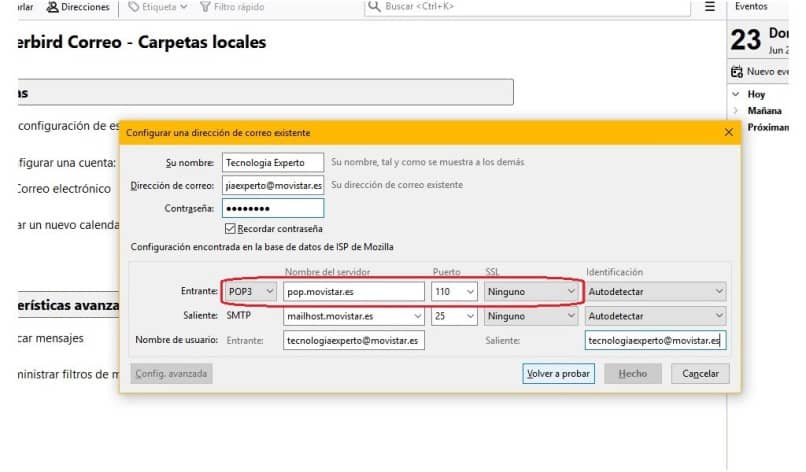Viewport: 806px width, 472px height.
Task: Open the Direcciones address book
Action: pos(78,7)
